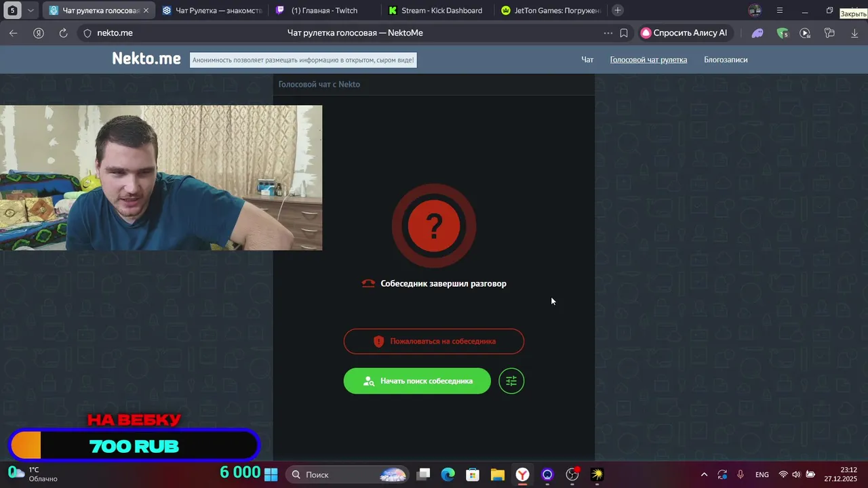The image size is (868, 488).
Task: Open the passwords and cards key icon
Action: coord(829,33)
